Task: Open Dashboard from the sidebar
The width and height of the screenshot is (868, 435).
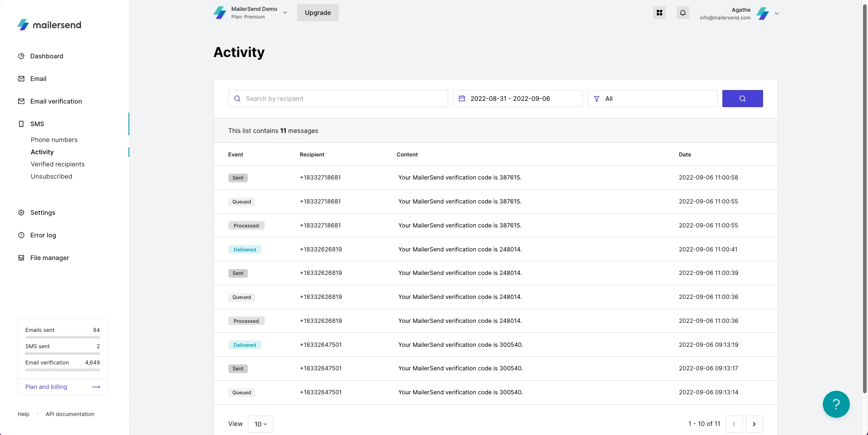Action: tap(47, 56)
